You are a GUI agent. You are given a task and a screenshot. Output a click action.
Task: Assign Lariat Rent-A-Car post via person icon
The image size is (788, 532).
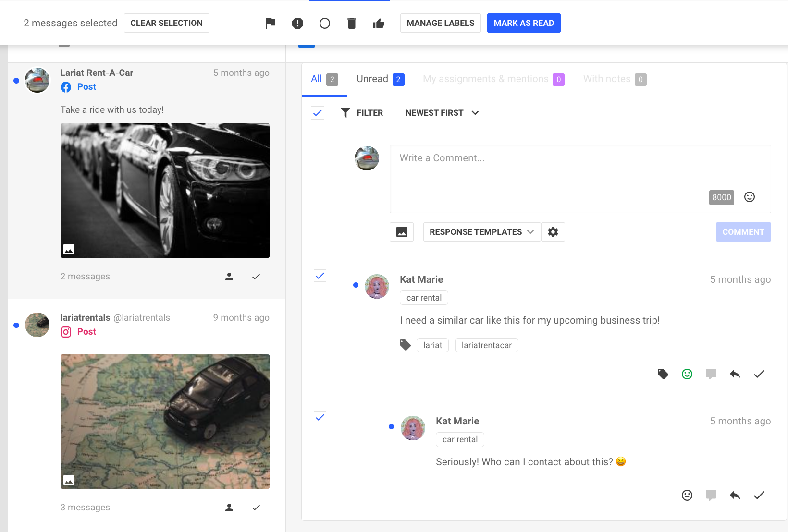(x=229, y=277)
